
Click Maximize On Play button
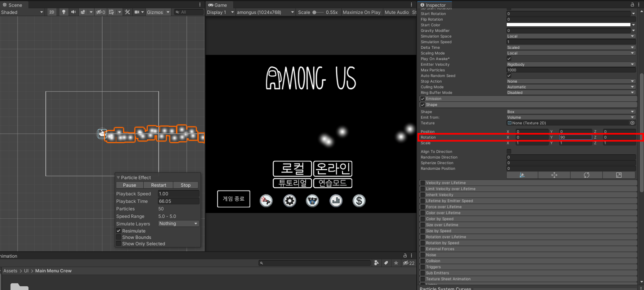(361, 12)
